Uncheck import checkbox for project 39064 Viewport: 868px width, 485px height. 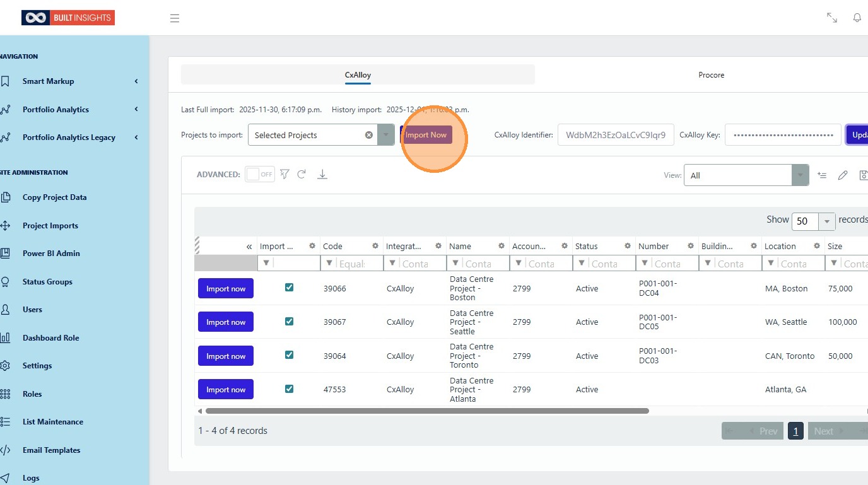coord(289,355)
